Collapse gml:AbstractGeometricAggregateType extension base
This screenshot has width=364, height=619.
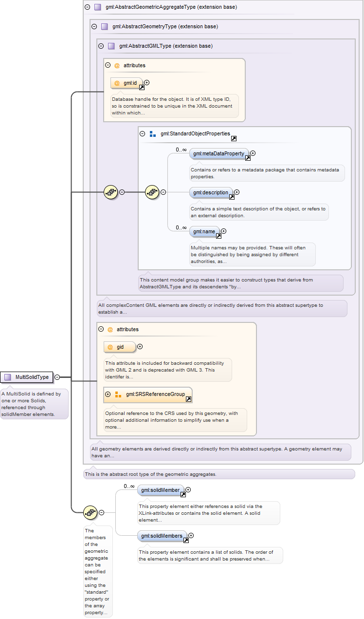pyautogui.click(x=87, y=7)
